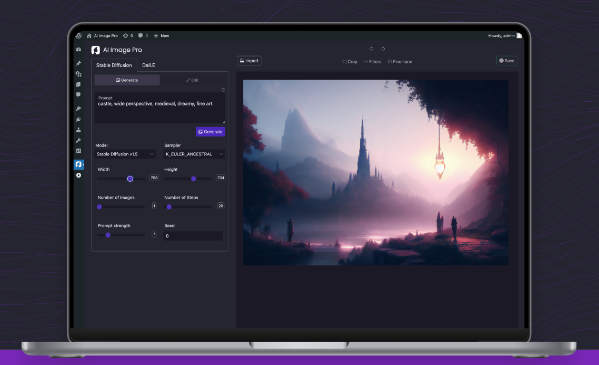Click the undo arrow above the canvas

(x=371, y=49)
